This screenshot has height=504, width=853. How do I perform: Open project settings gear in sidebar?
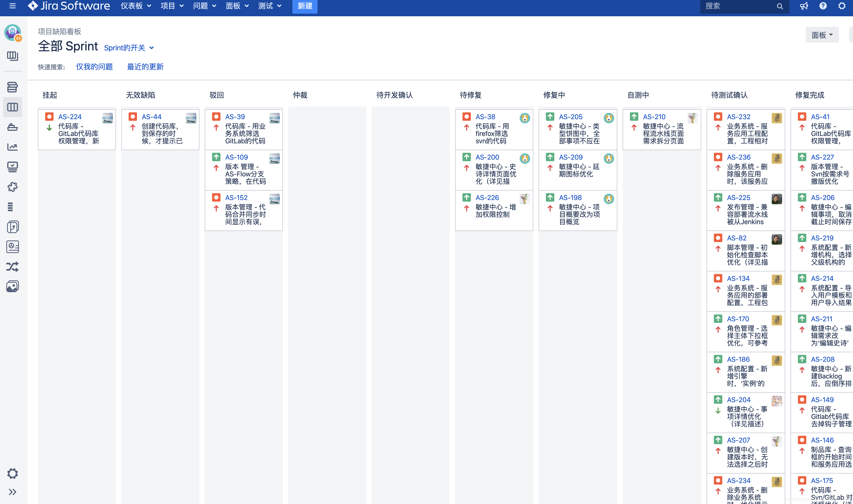click(x=13, y=473)
